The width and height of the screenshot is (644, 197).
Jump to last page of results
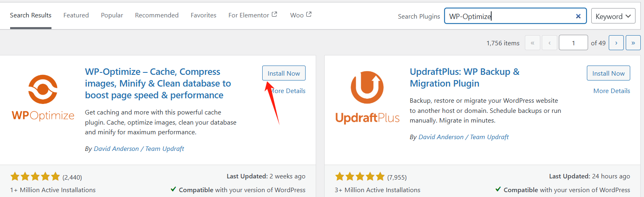point(633,43)
